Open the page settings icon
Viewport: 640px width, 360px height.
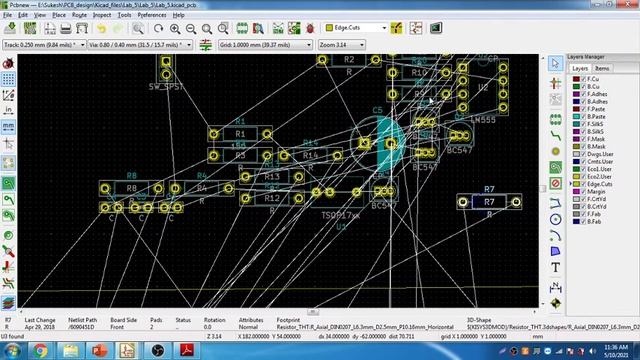50,28
